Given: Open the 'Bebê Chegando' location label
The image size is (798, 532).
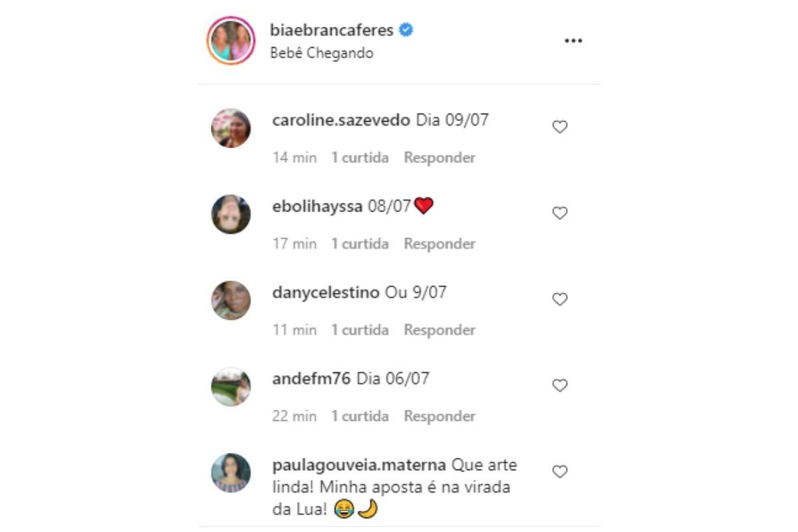Looking at the screenshot, I should tap(322, 53).
